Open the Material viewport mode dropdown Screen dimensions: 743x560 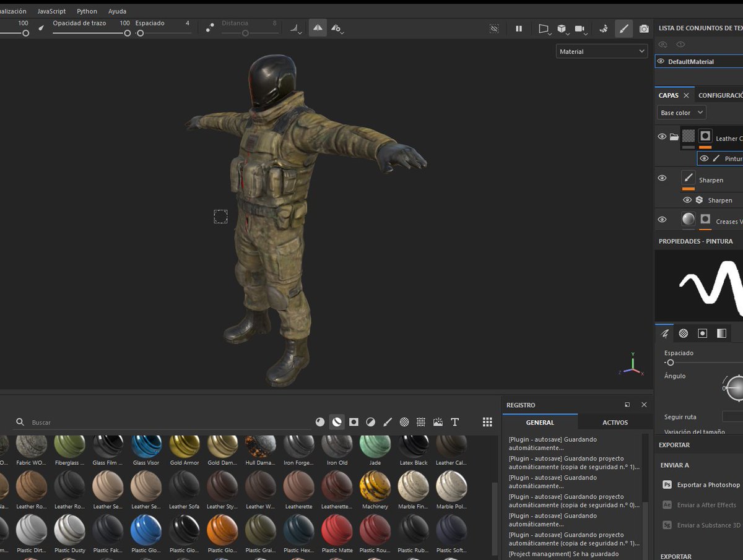coord(601,51)
